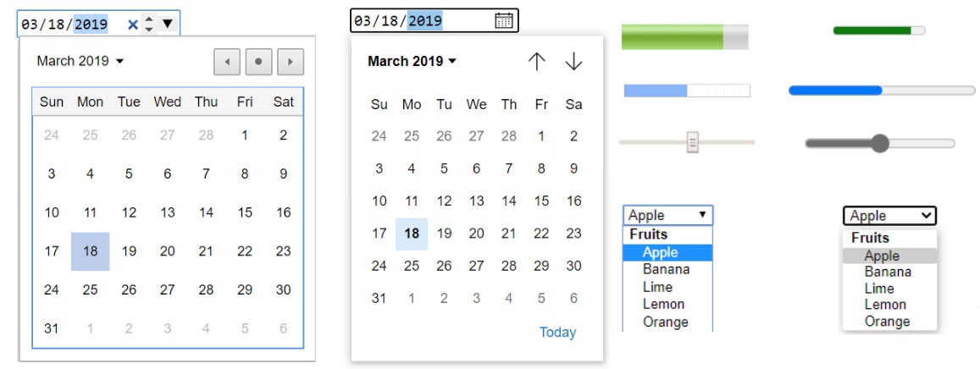Click the dark gray round slider thumb
Viewport: 980px width, 369px height.
pos(880,143)
